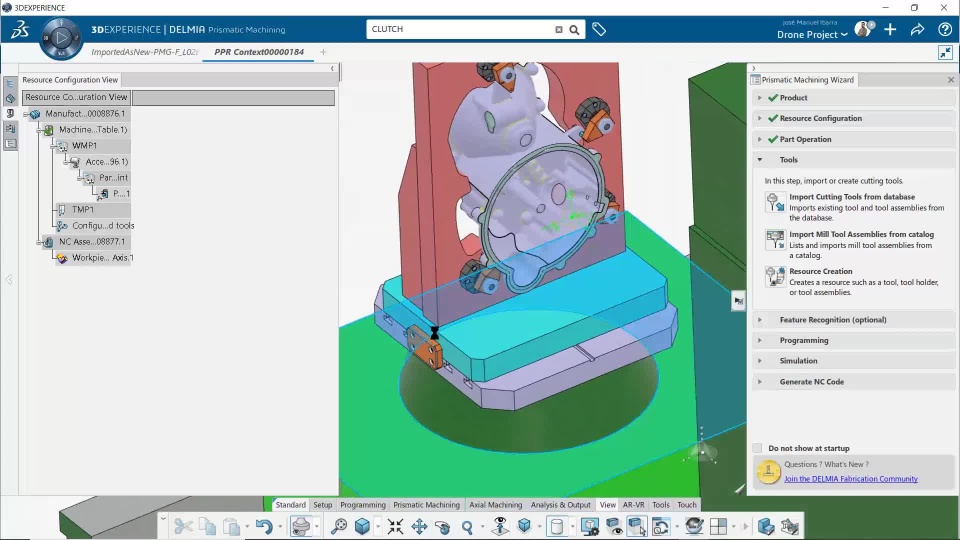The height and width of the screenshot is (540, 960).
Task: Click the Undo arrow icon
Action: click(x=264, y=527)
